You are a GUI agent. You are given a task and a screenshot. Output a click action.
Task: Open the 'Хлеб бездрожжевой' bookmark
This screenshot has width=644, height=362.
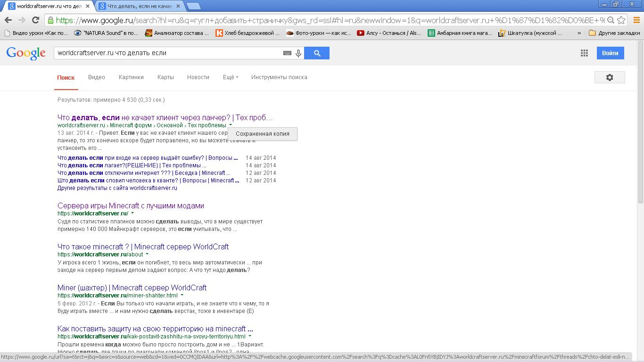pos(248,33)
